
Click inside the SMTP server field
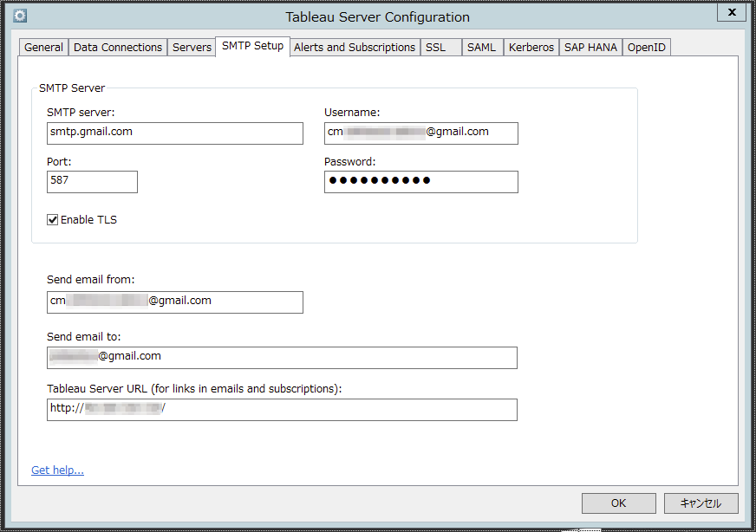[x=173, y=133]
